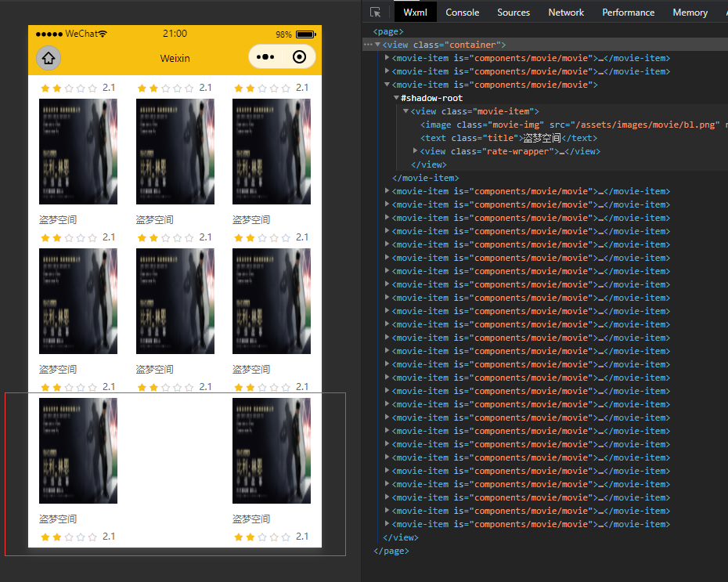728x582 pixels.
Task: Tap the 盗梦空间 title under the top-left poster
Action: click(58, 219)
